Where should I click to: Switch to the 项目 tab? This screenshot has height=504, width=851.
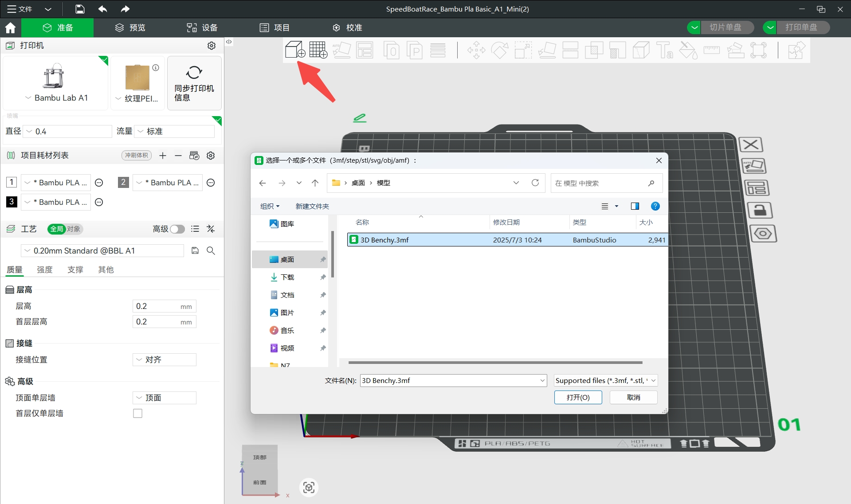pos(275,27)
